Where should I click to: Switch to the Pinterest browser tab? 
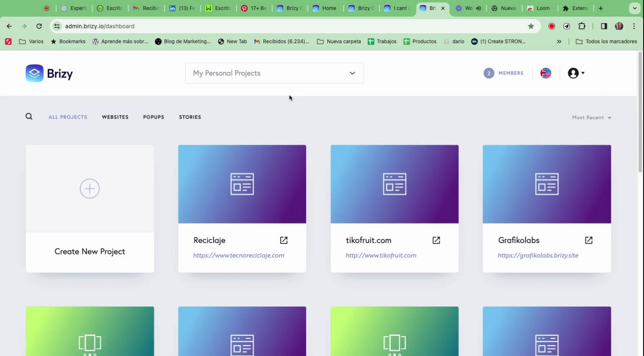254,8
